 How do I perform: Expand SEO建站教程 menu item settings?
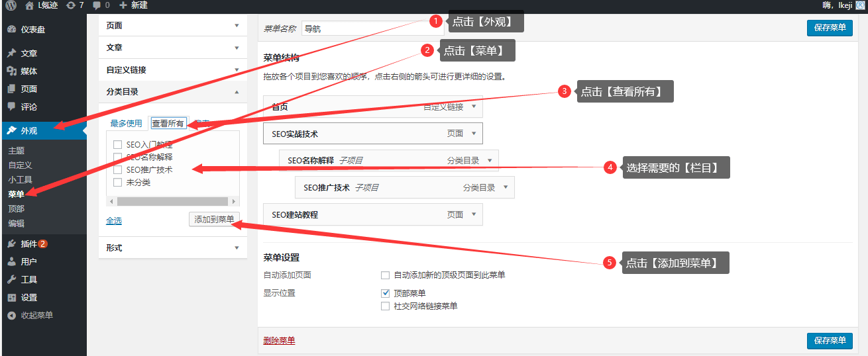tap(474, 215)
